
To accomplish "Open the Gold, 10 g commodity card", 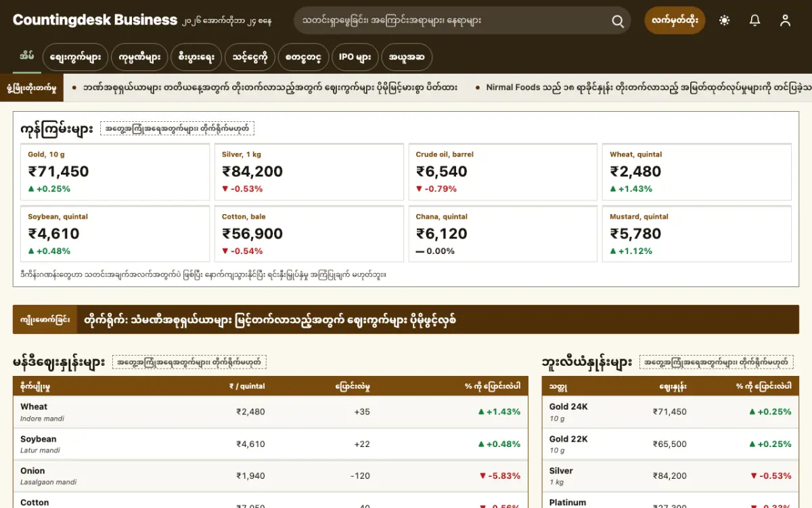I will [115, 172].
